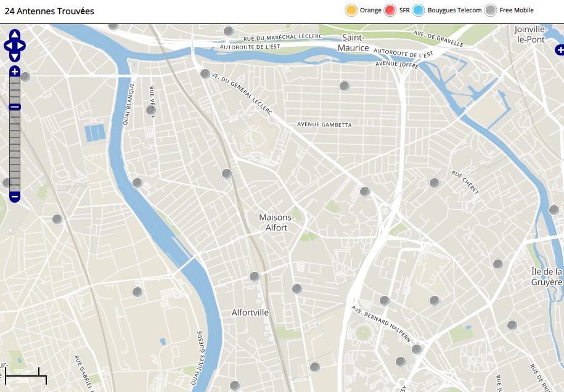This screenshot has width=564, height=392.
Task: Click the Maisons-Alfort town label
Action: pyautogui.click(x=277, y=223)
